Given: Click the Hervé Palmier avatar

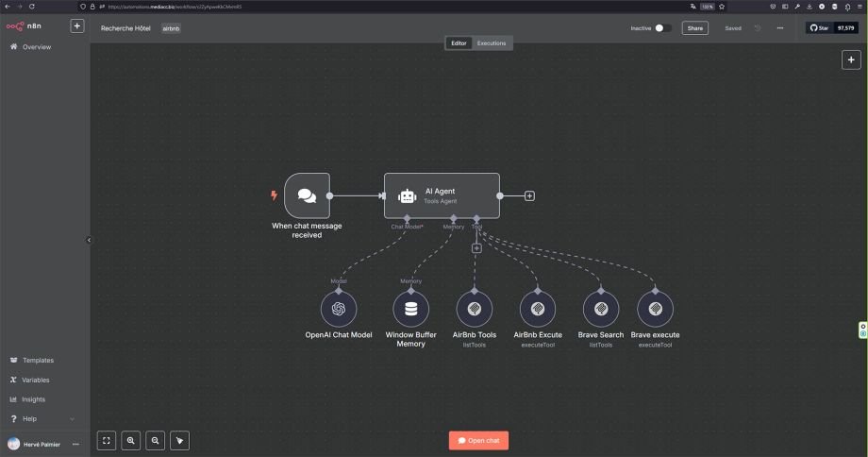Looking at the screenshot, I should point(13,445).
